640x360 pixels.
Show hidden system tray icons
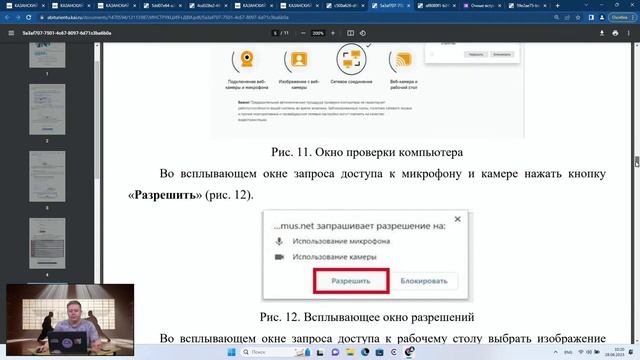[x=555, y=352]
